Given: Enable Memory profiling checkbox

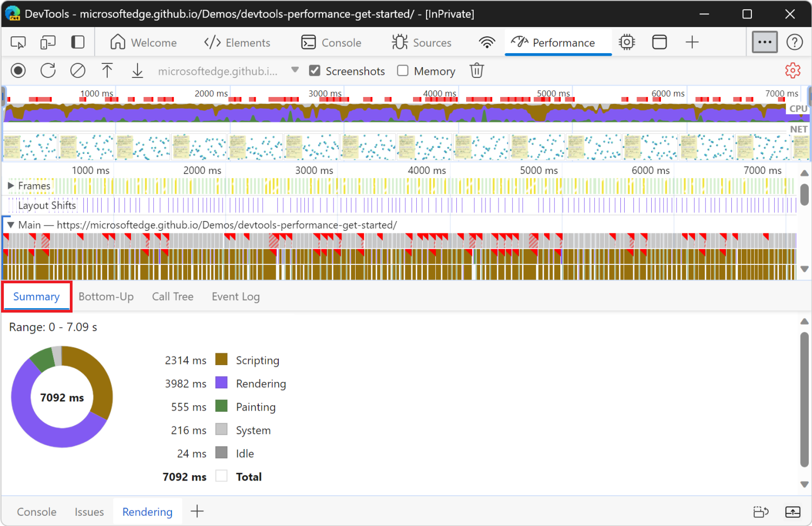Looking at the screenshot, I should point(403,70).
